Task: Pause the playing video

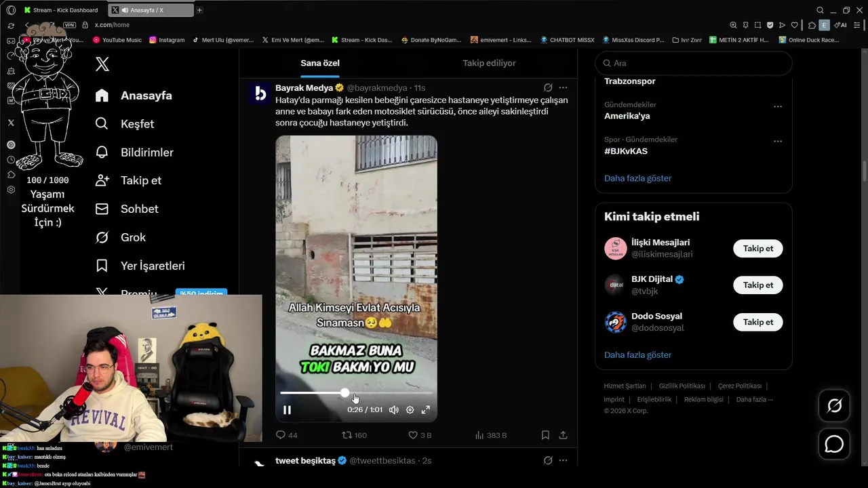Action: tap(287, 409)
